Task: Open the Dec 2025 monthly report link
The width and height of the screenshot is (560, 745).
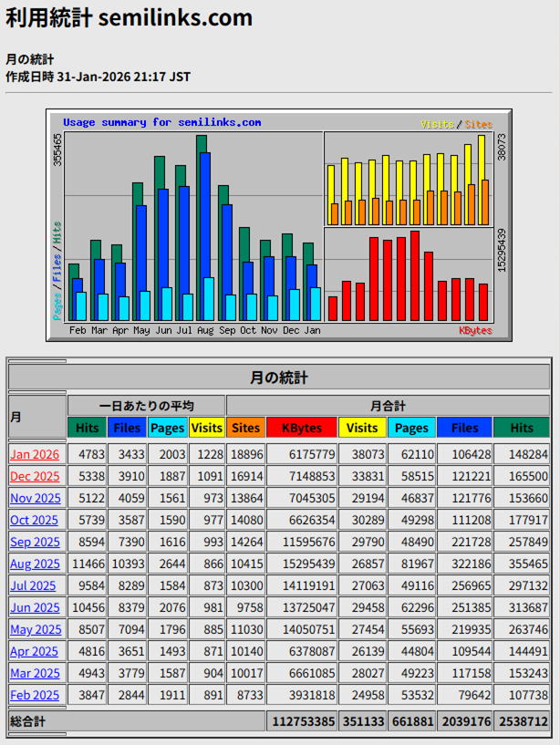Action: [35, 476]
